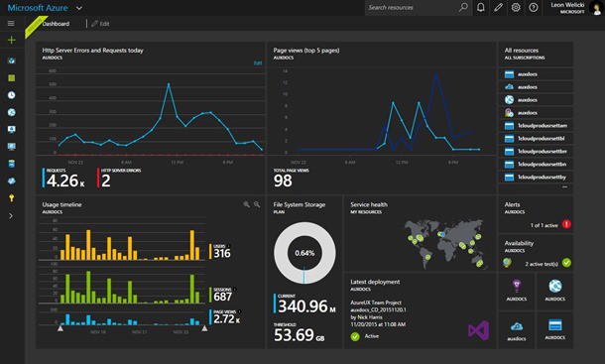Click Page Views 2.72K metric

(x=225, y=317)
